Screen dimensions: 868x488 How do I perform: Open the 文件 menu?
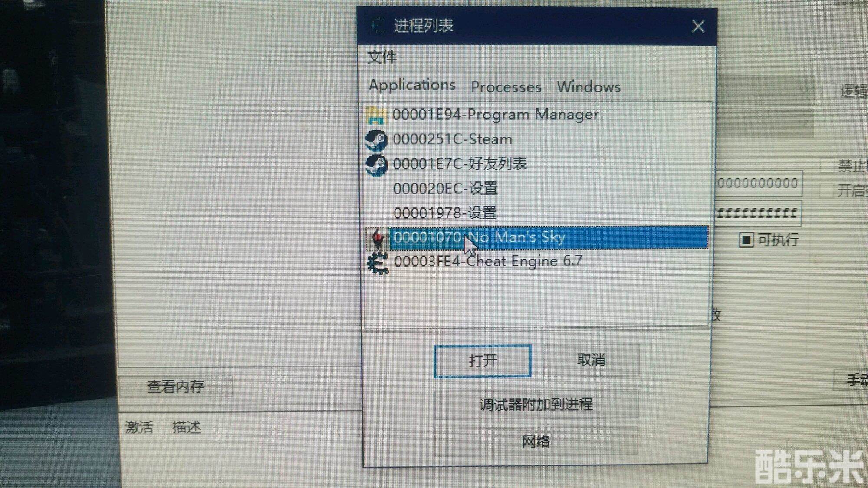pos(382,57)
